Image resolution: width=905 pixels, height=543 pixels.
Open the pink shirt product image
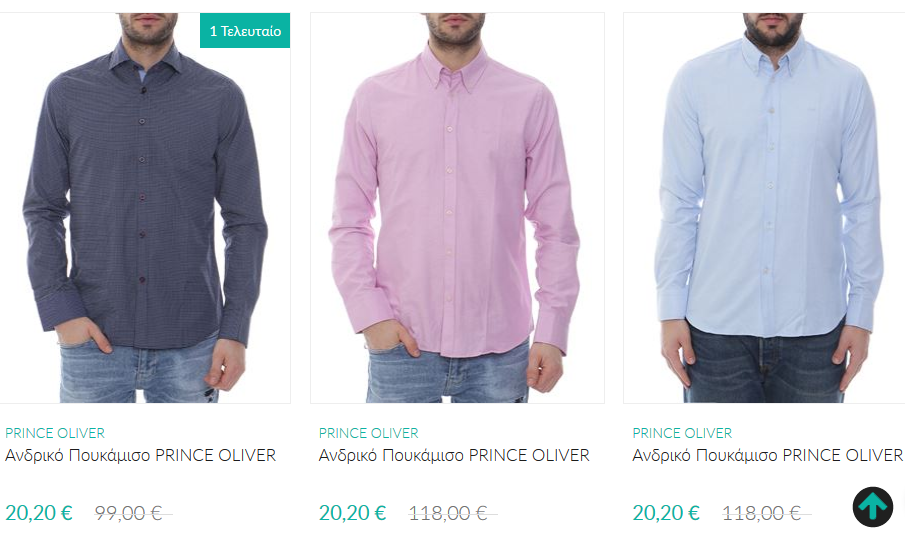pos(457,208)
